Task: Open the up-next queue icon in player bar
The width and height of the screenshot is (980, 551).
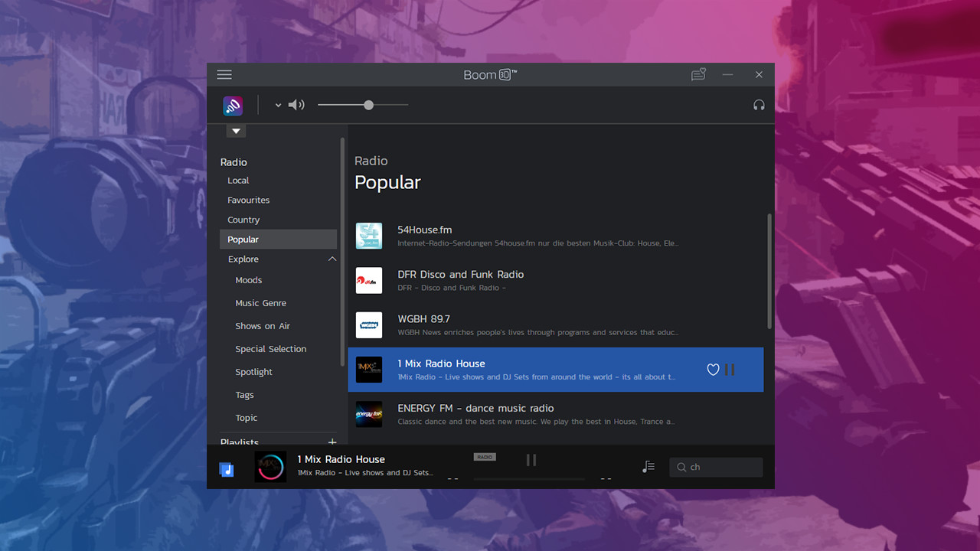Action: pos(648,466)
